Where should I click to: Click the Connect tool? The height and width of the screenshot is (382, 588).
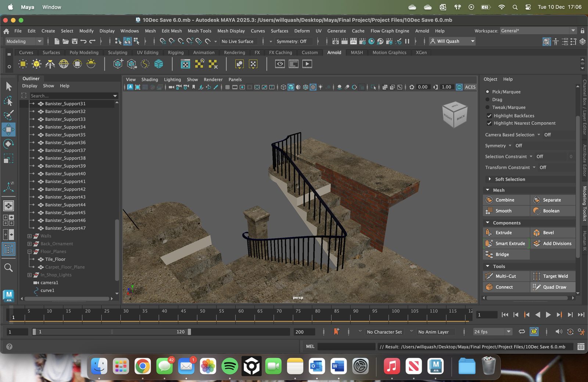(506, 287)
